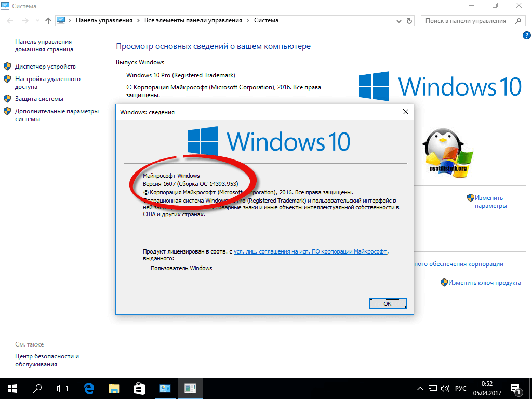This screenshot has height=399, width=532.
Task: Click Windows 10 Pro edition text
Action: coord(180,75)
